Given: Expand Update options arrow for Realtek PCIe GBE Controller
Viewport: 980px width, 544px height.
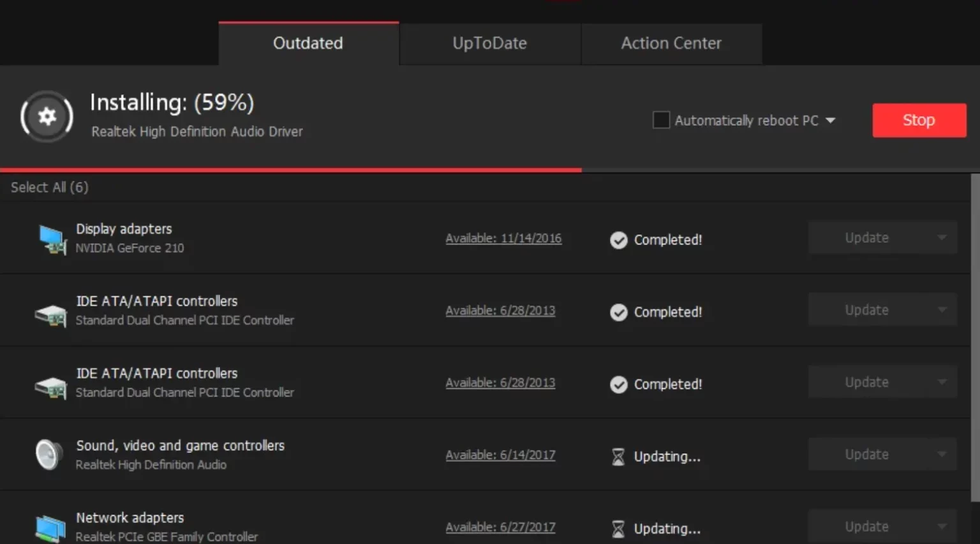Looking at the screenshot, I should pyautogui.click(x=942, y=526).
